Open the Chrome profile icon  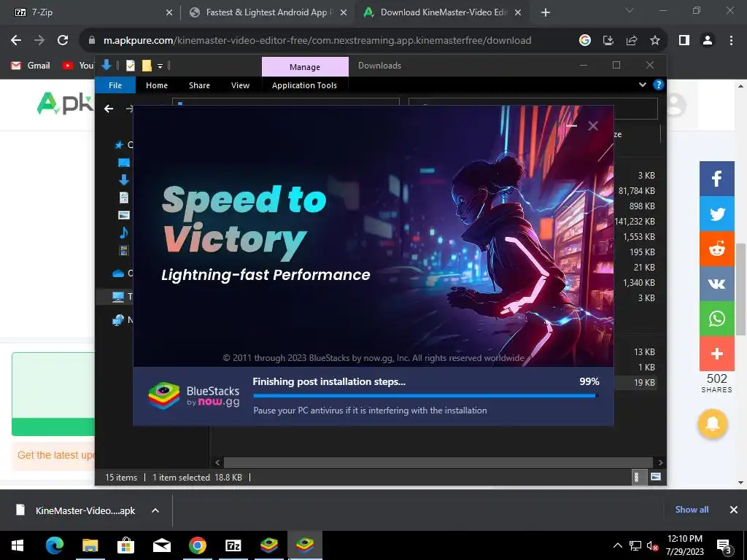[708, 41]
